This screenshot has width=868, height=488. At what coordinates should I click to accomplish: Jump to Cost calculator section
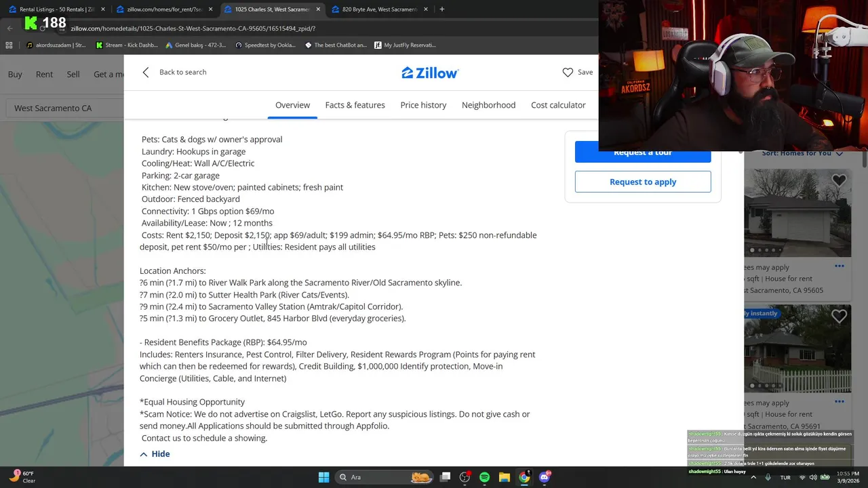point(558,105)
